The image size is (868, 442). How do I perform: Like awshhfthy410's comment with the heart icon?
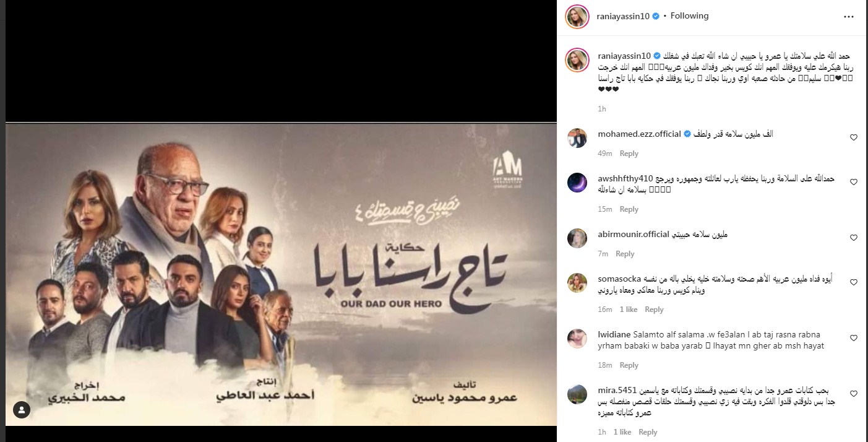(x=854, y=182)
